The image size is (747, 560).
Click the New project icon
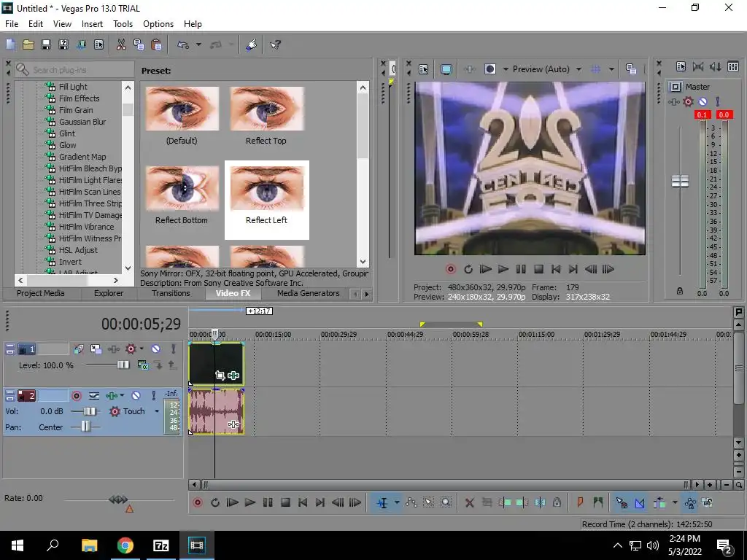pyautogui.click(x=10, y=44)
